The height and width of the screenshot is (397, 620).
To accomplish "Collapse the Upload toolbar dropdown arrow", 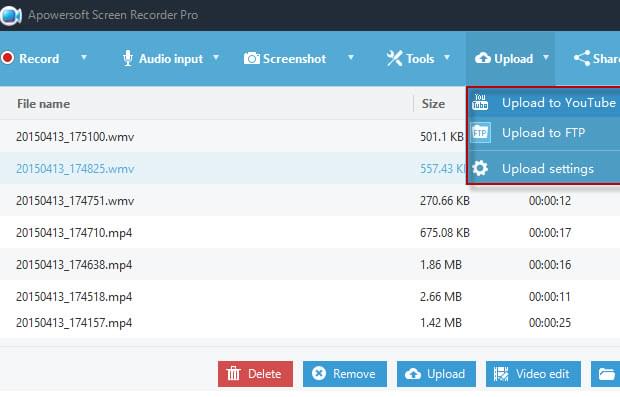I will coord(546,58).
